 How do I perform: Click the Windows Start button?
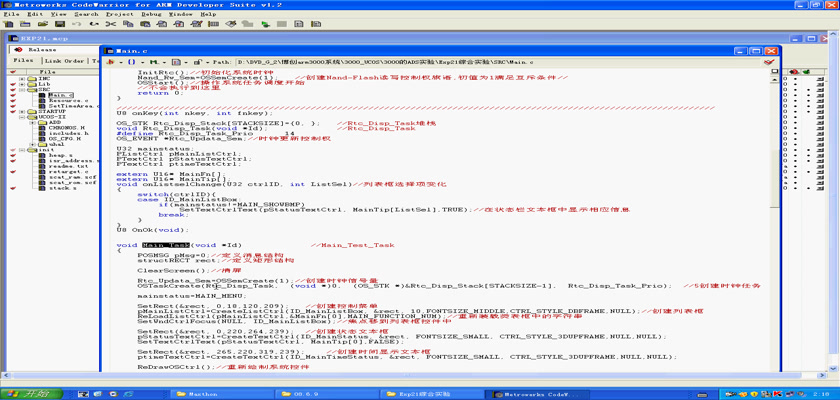coord(32,394)
